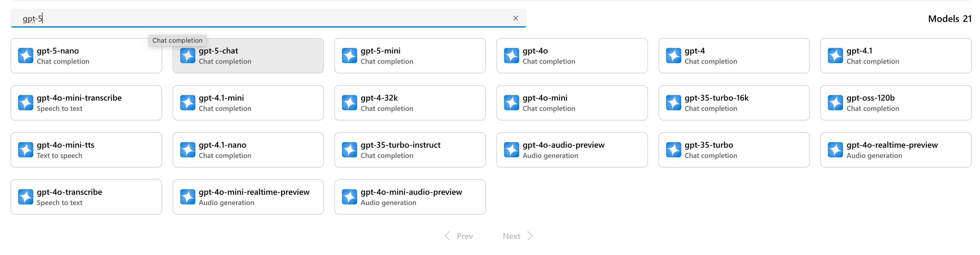The image size is (980, 255).
Task: Select the gpt-4.1 model name
Action: tap(859, 51)
